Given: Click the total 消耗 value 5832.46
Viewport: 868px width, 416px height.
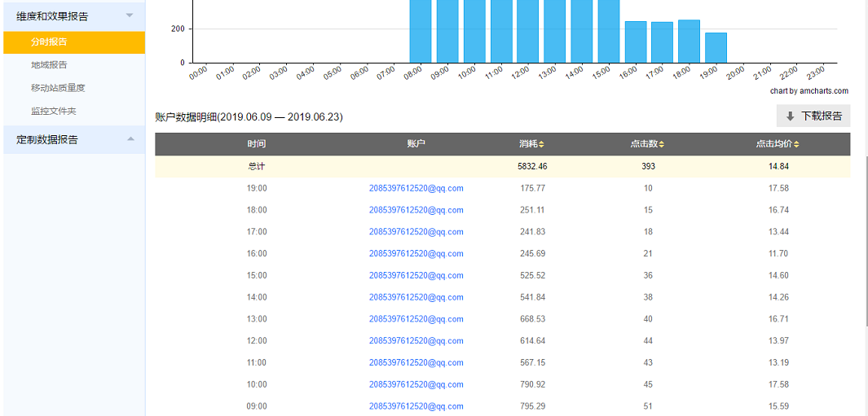Looking at the screenshot, I should 532,167.
